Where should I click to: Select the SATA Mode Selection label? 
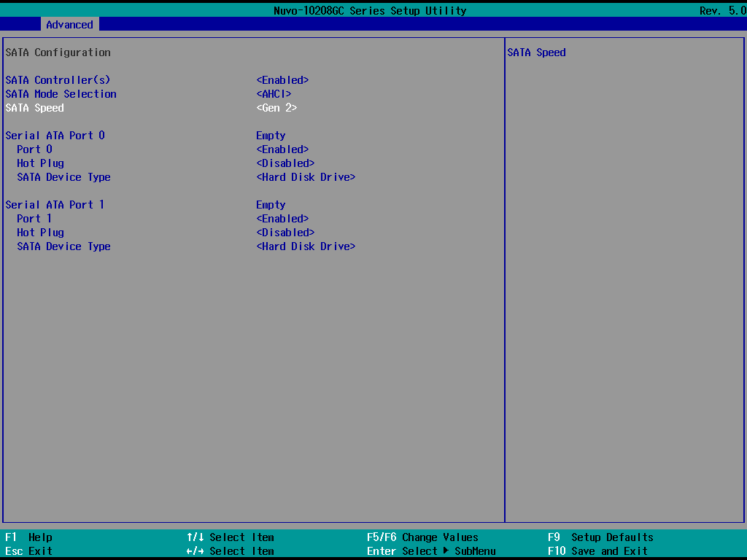61,94
